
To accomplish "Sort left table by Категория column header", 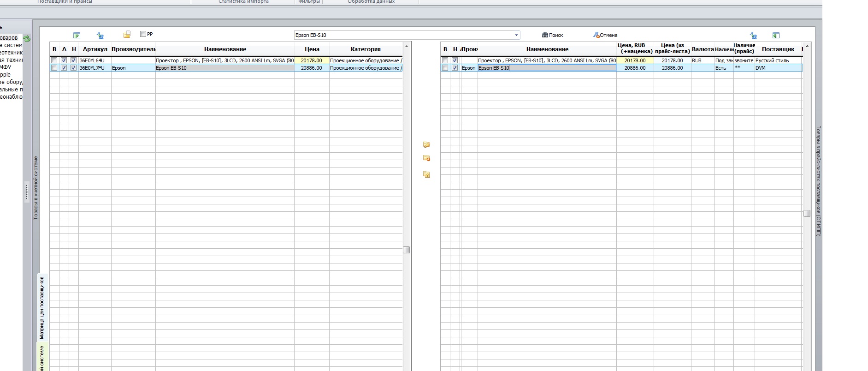I will [366, 49].
